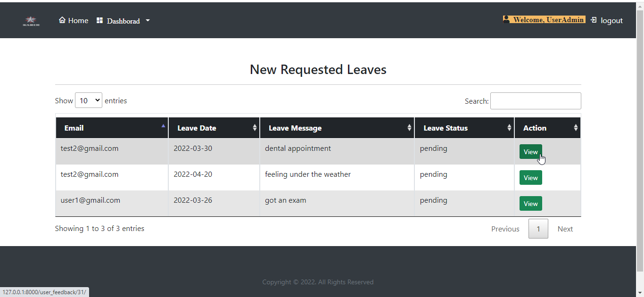The width and height of the screenshot is (644, 297).
Task: Select the Home menu item
Action: pos(74,20)
